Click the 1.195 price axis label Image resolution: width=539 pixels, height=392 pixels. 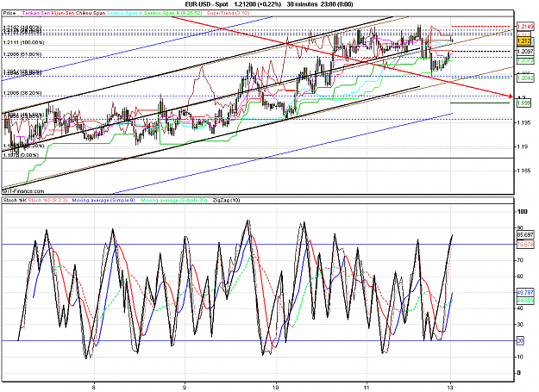(x=523, y=122)
